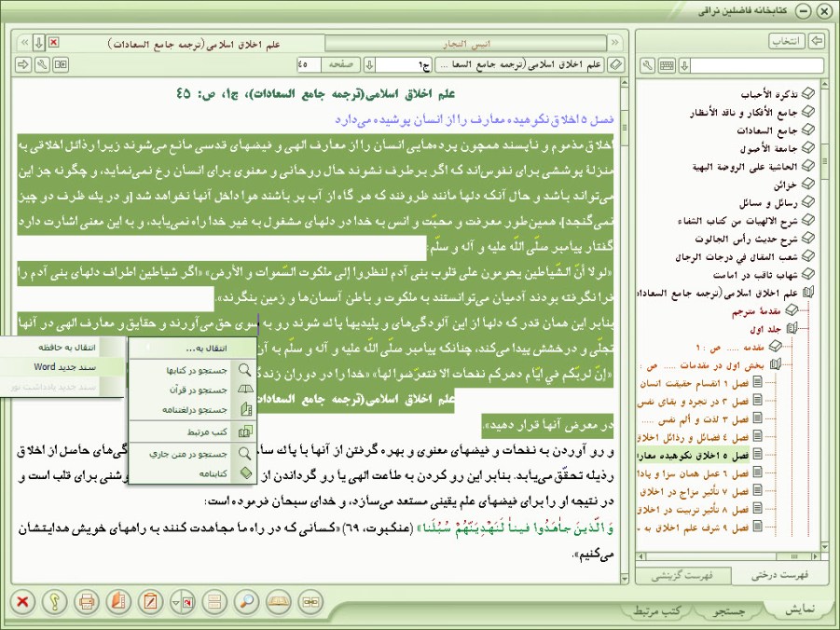Select جستجو در قرآن from context menu

pos(193,390)
